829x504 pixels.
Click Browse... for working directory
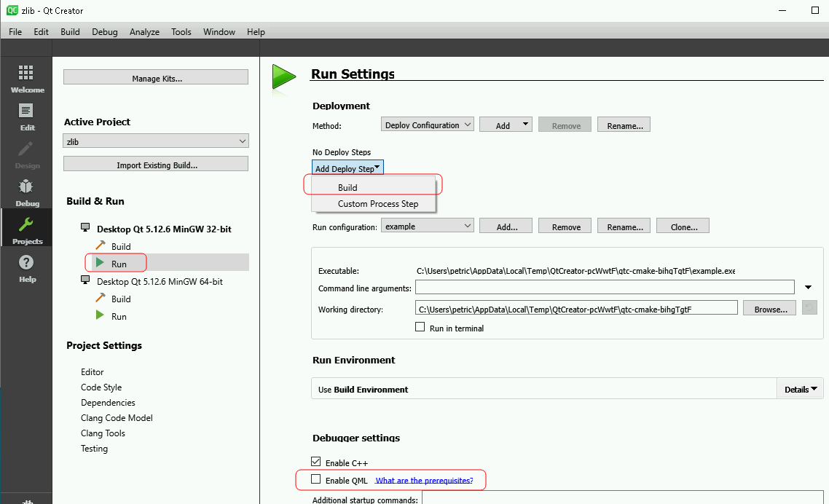click(770, 308)
